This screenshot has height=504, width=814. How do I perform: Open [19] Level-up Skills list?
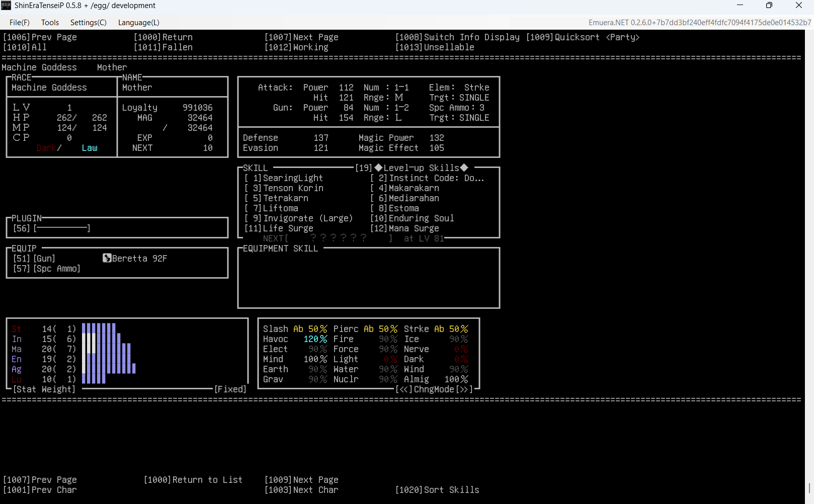pos(412,168)
